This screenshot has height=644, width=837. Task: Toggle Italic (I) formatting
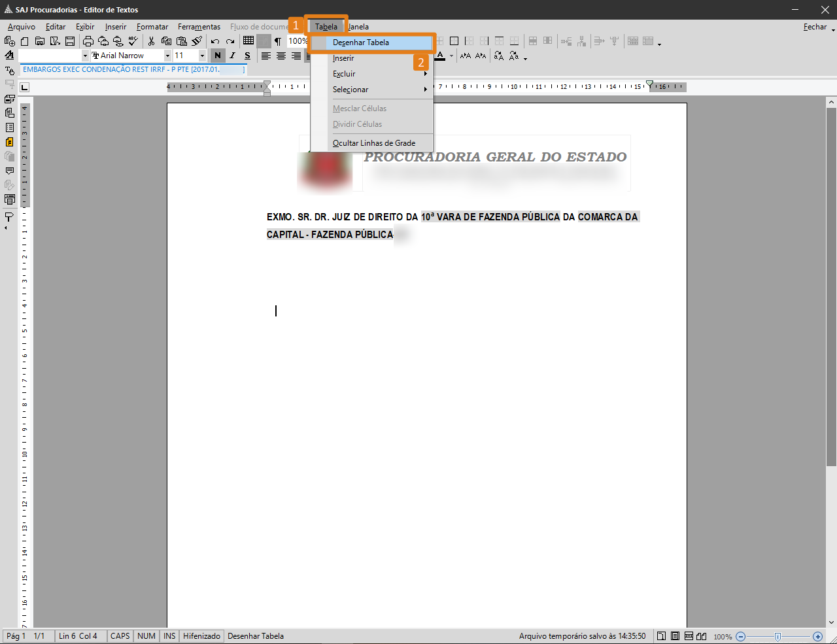(232, 56)
